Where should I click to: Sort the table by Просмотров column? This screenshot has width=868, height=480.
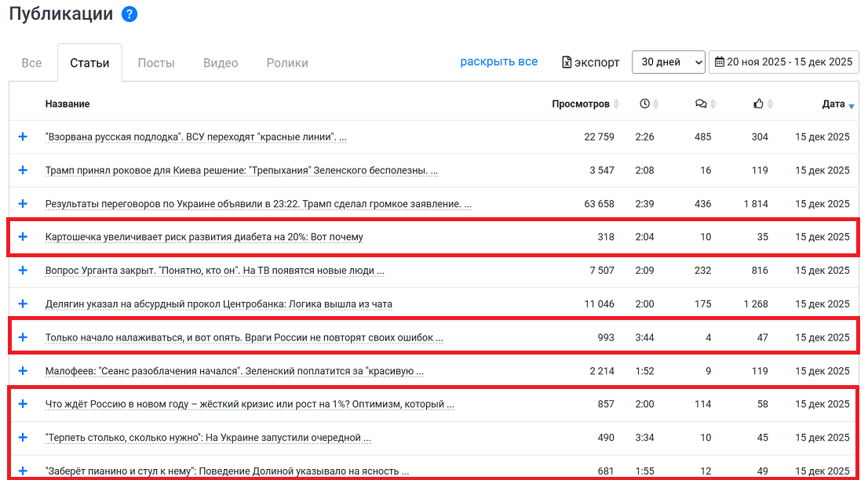[581, 104]
